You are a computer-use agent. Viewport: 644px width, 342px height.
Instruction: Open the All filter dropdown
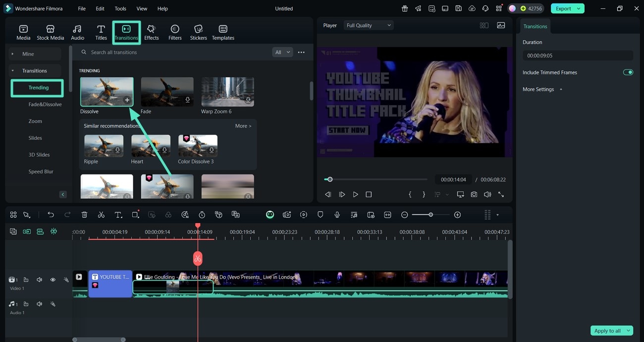pyautogui.click(x=282, y=52)
